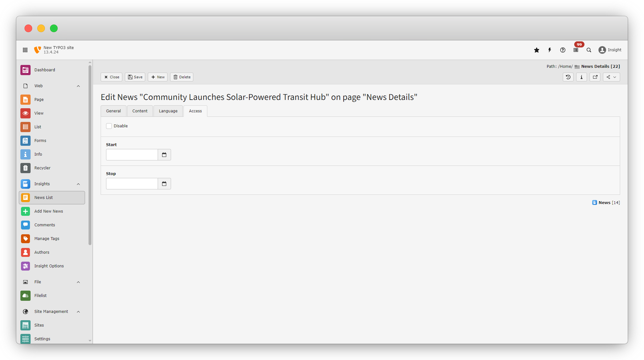The height and width of the screenshot is (360, 644).
Task: Open the bookmarks star icon
Action: pyautogui.click(x=537, y=50)
